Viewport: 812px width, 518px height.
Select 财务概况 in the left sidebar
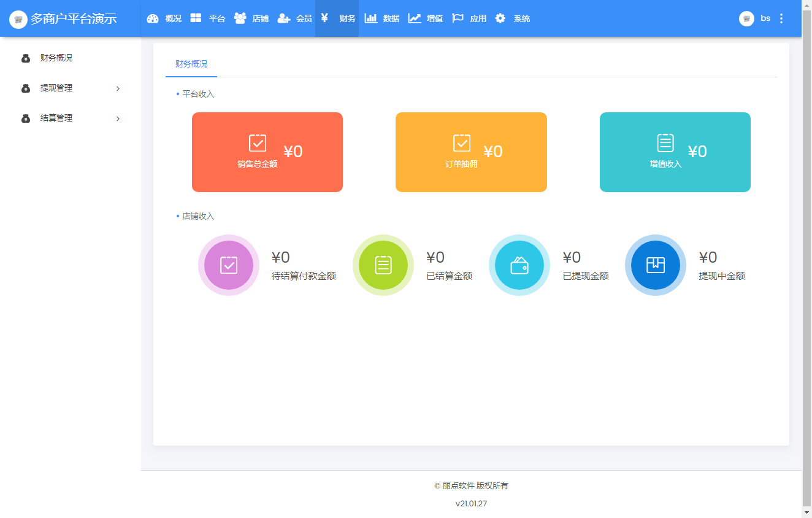56,58
